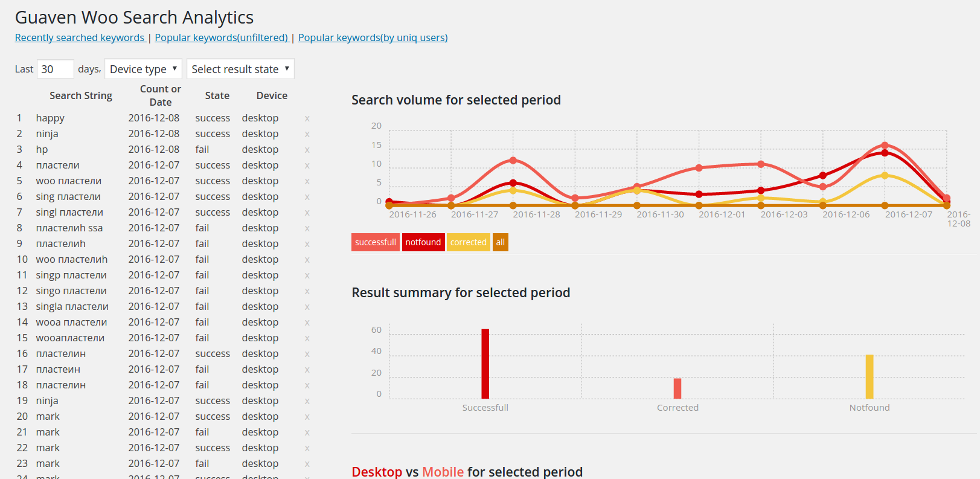Toggle the 'notfound' series legend button
Image resolution: width=980 pixels, height=479 pixels.
point(423,242)
